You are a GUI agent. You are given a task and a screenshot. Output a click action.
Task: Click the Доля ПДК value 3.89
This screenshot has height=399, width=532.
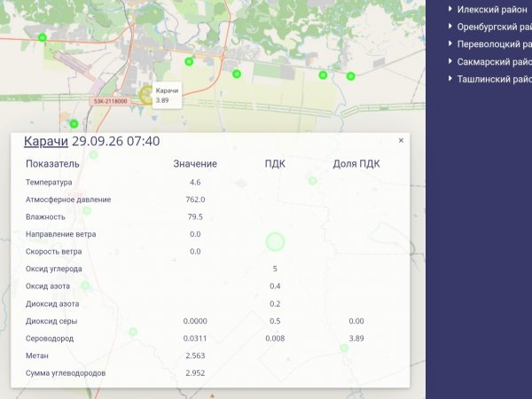[356, 339]
